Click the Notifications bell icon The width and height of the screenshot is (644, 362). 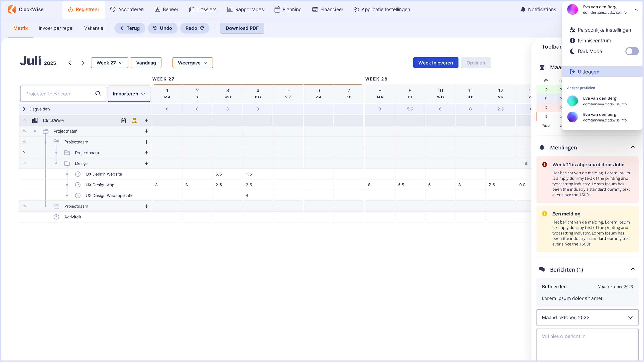point(523,9)
